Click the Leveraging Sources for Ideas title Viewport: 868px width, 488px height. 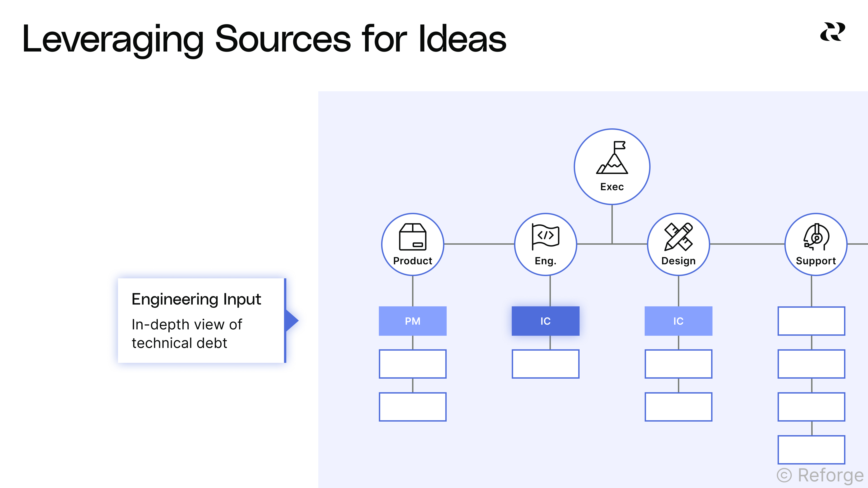tap(264, 39)
